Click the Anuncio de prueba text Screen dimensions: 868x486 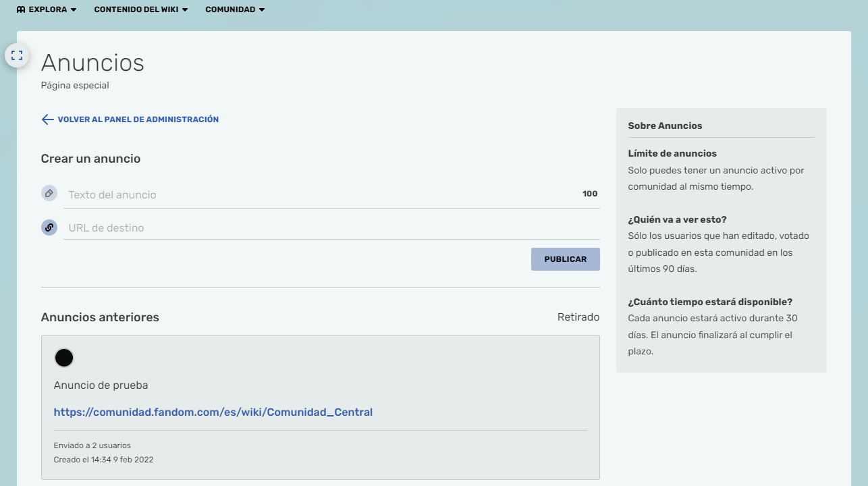101,385
